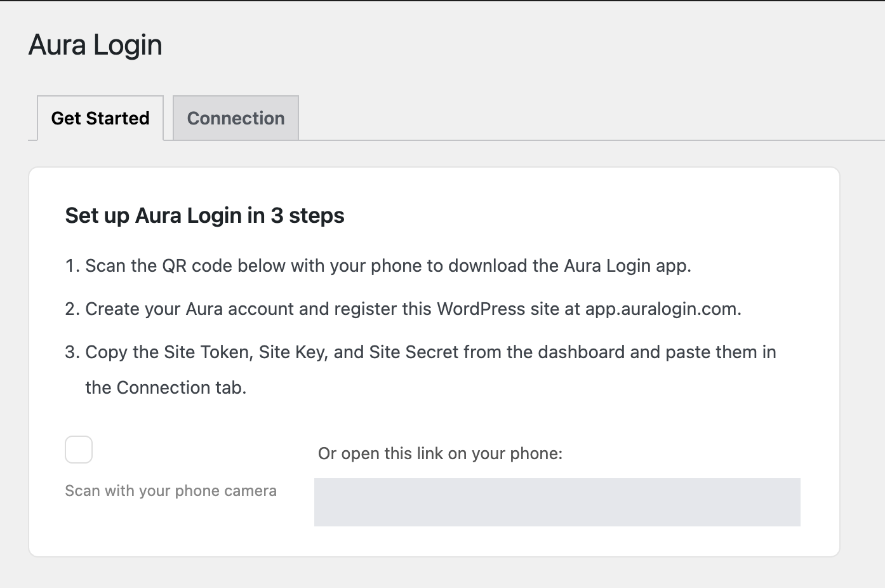Click step 3 about Site Token and Site Key

[421, 370]
